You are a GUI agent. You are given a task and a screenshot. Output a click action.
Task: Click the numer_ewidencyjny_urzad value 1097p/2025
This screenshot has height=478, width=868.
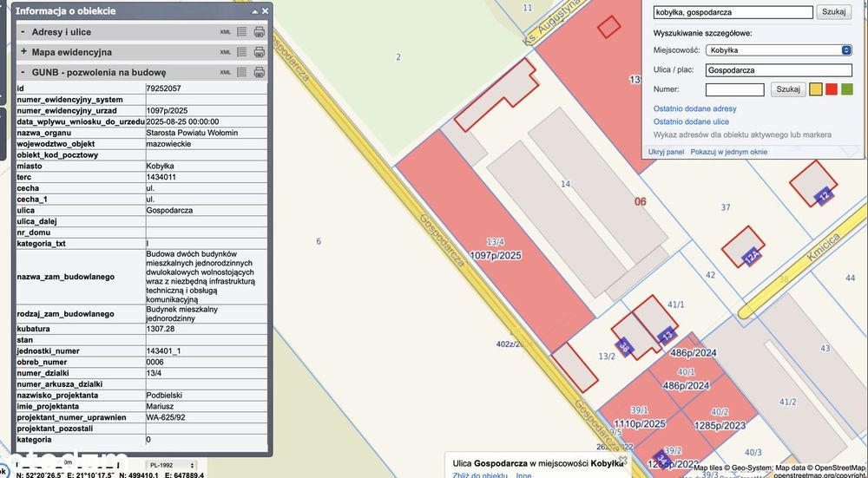tap(167, 111)
